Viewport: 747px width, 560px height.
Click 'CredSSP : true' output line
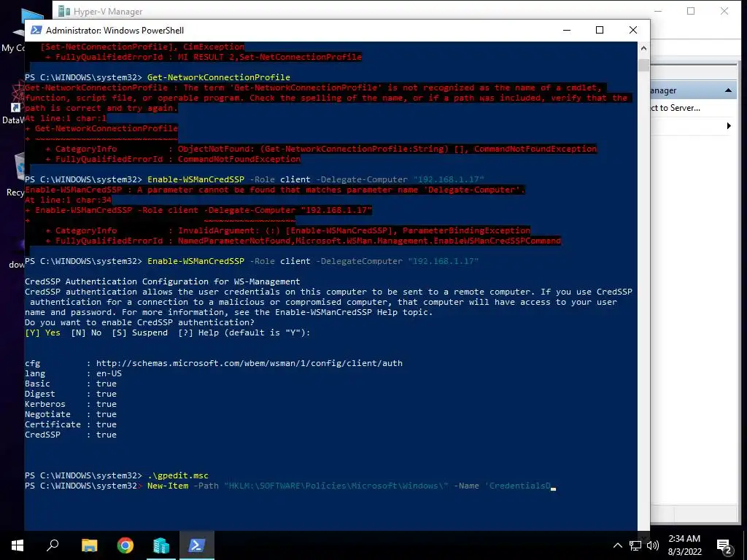[71, 435]
